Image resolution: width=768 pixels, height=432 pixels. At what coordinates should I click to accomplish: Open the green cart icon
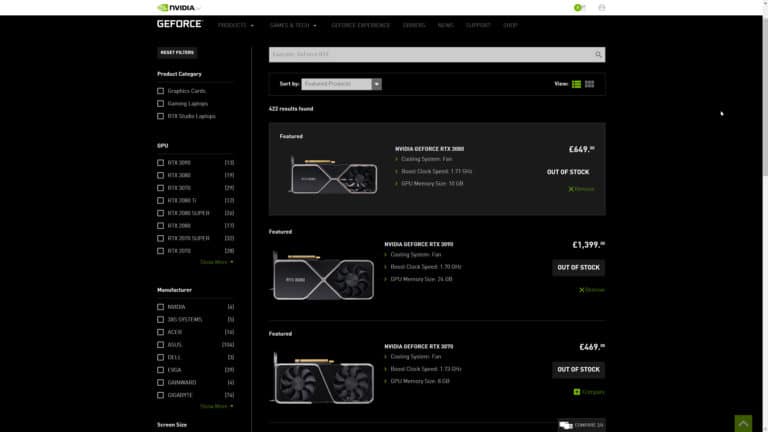tap(578, 7)
